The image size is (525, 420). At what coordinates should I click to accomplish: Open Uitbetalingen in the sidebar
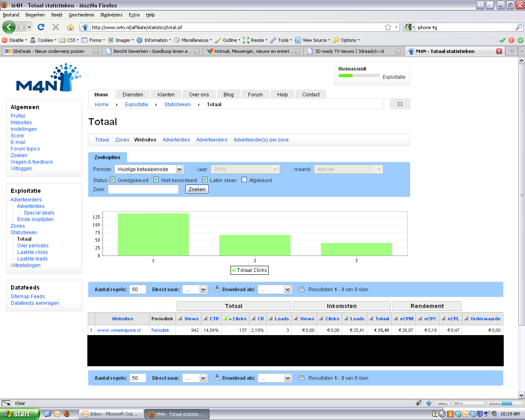[x=25, y=265]
